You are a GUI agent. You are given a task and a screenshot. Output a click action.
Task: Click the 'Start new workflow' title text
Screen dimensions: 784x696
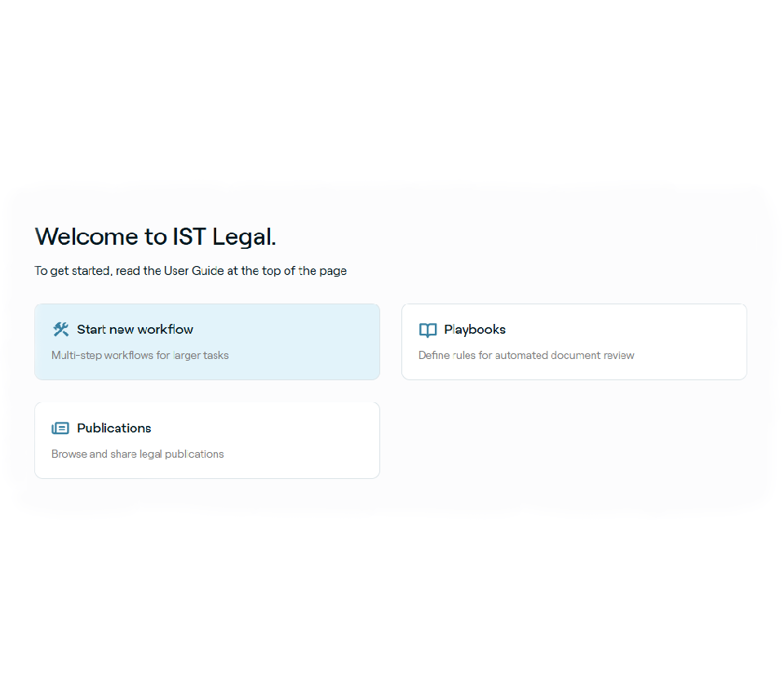[x=135, y=330]
